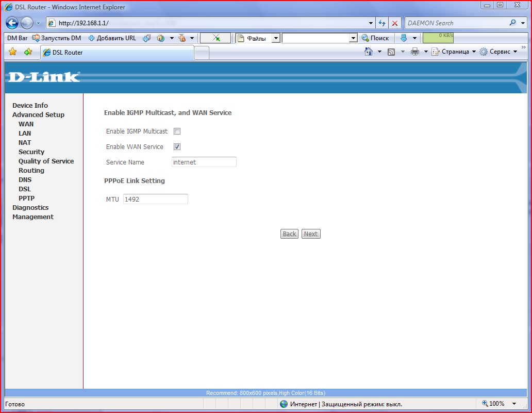Open DNS settings in sidebar
Image resolution: width=532 pixels, height=413 pixels.
coord(25,179)
